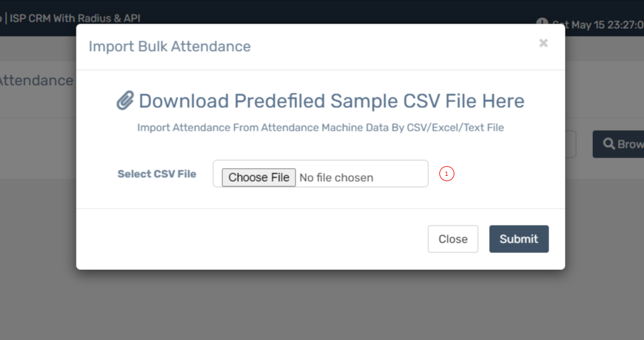
Task: Open the file picker with Choose File
Action: click(259, 177)
